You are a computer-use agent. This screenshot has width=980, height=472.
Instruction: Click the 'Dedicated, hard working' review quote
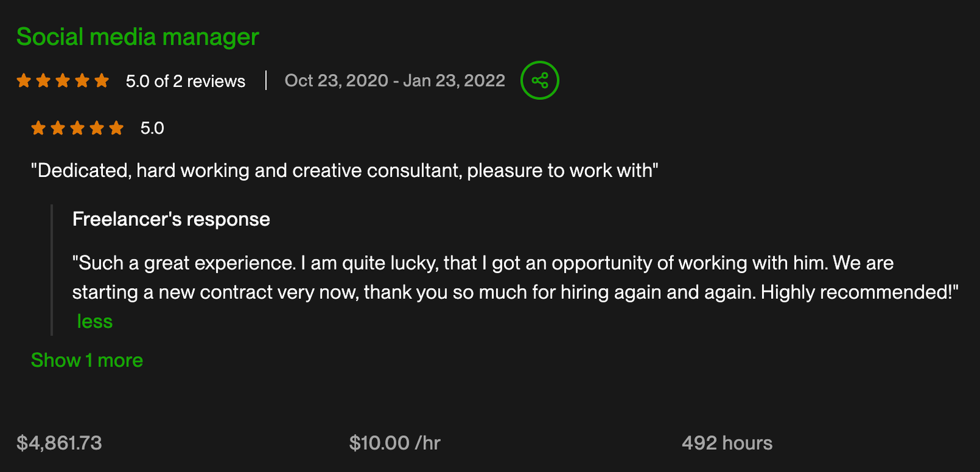pos(344,170)
